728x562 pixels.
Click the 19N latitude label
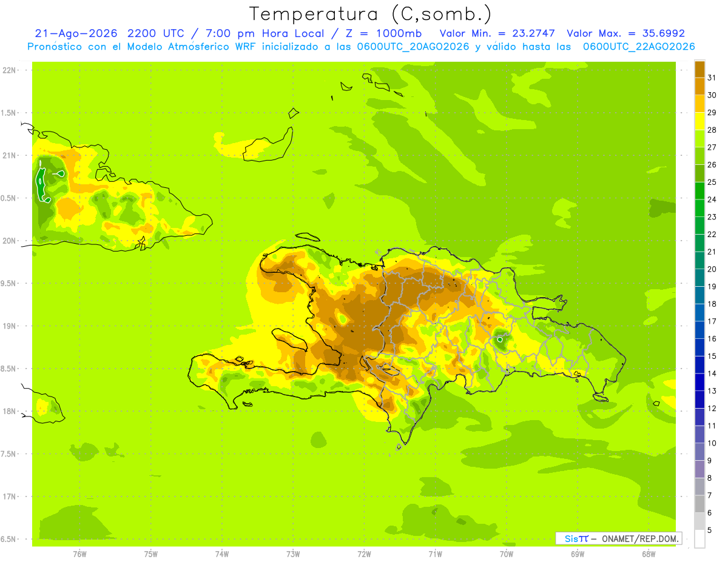click(9, 326)
